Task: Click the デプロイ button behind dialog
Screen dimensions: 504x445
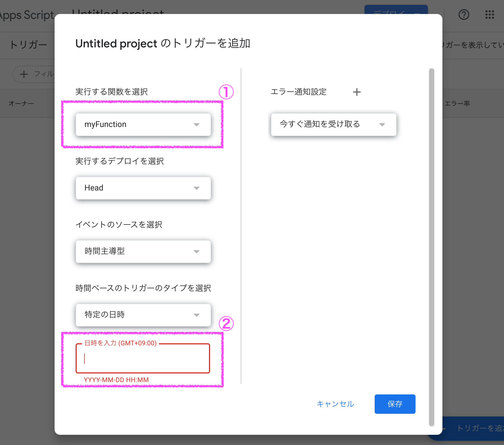Action: [x=396, y=9]
